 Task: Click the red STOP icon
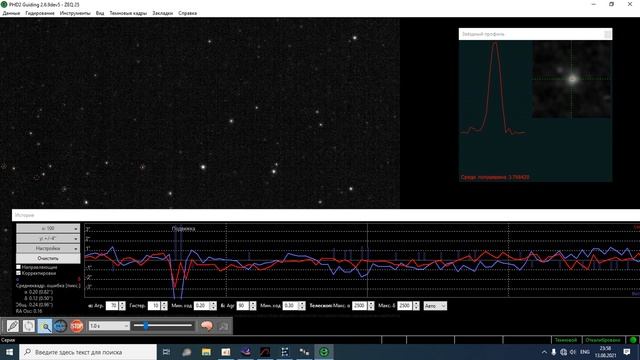point(76,326)
